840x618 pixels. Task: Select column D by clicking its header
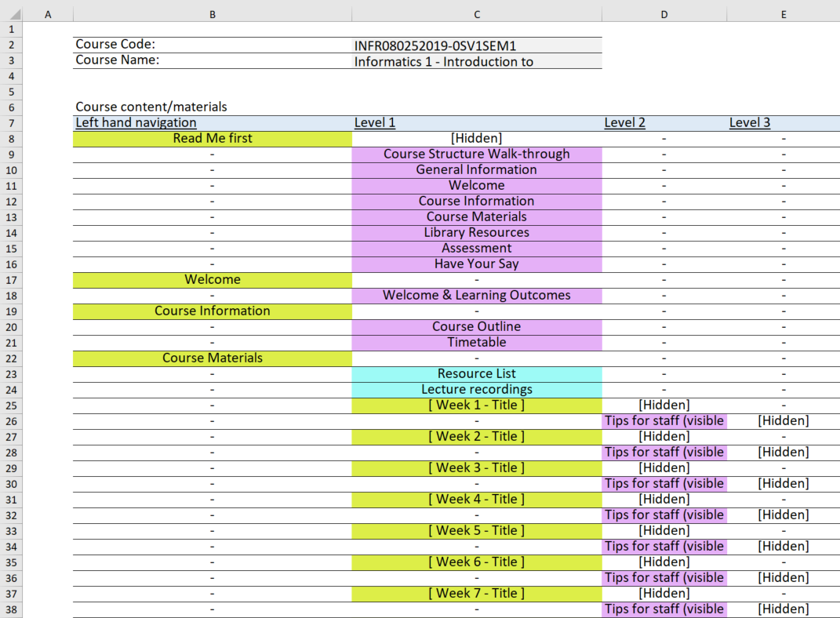point(664,13)
